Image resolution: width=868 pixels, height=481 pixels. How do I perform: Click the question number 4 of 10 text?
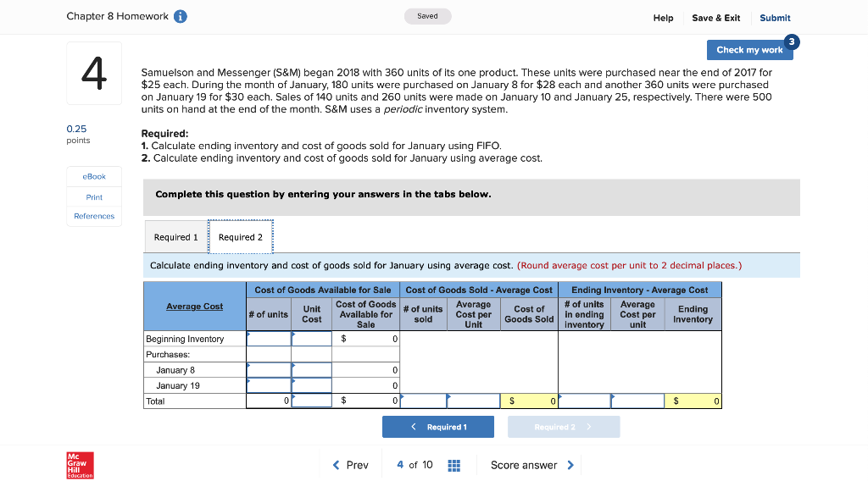pyautogui.click(x=415, y=465)
